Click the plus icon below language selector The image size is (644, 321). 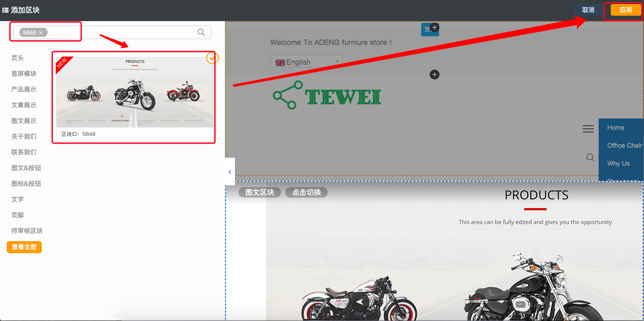(434, 75)
